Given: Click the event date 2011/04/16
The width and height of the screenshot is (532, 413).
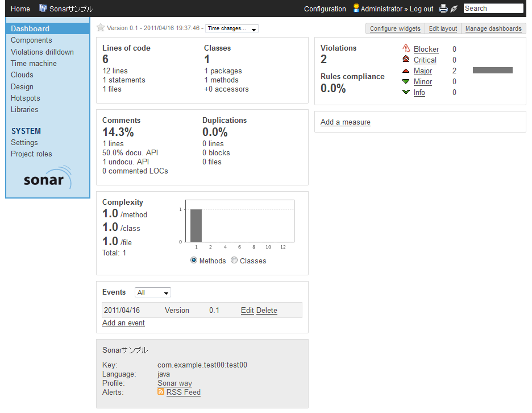Looking at the screenshot, I should coord(122,310).
